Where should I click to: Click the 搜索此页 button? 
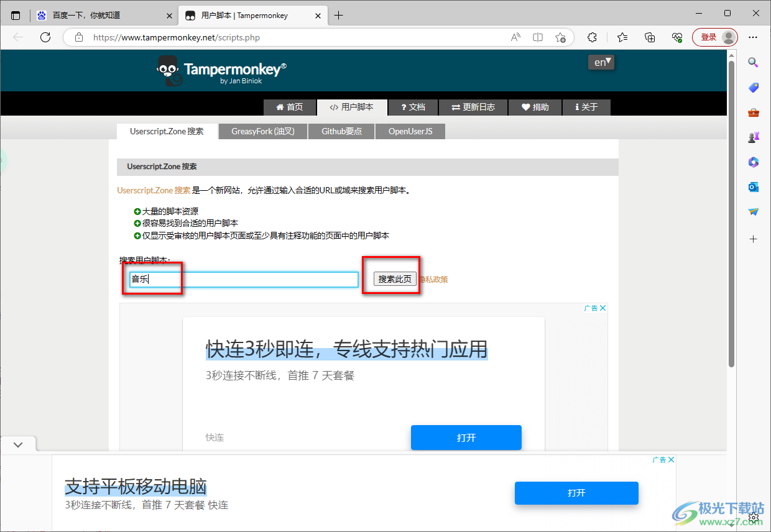coord(395,279)
